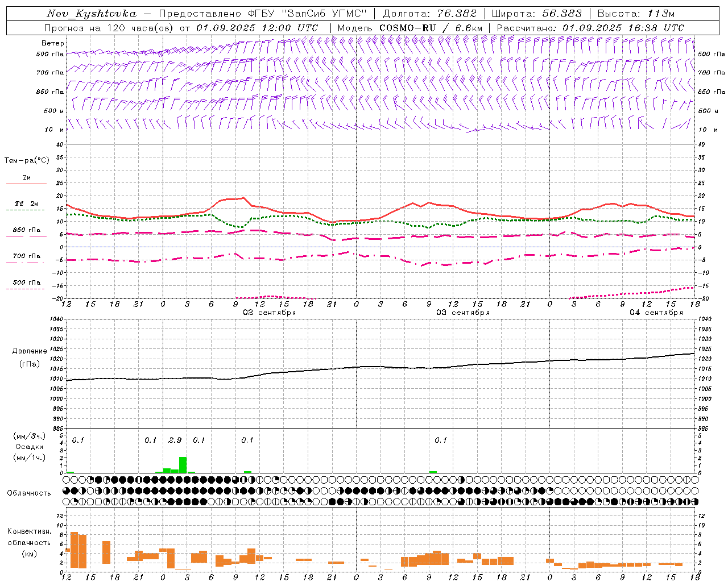Click the "Давление" pressure panel label
Viewport: 728px width, 582px height.
point(30,351)
